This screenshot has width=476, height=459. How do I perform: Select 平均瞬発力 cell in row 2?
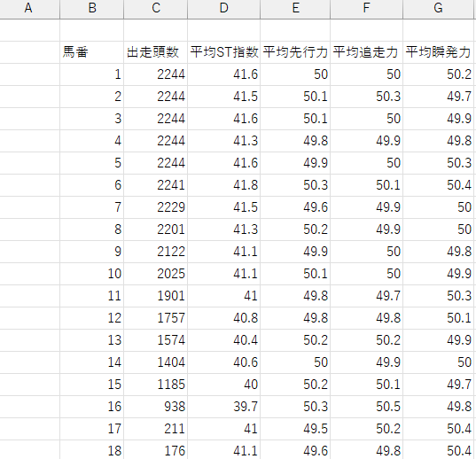pyautogui.click(x=440, y=97)
